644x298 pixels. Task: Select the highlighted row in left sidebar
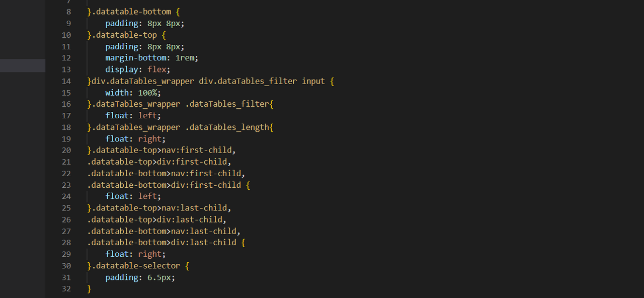23,65
